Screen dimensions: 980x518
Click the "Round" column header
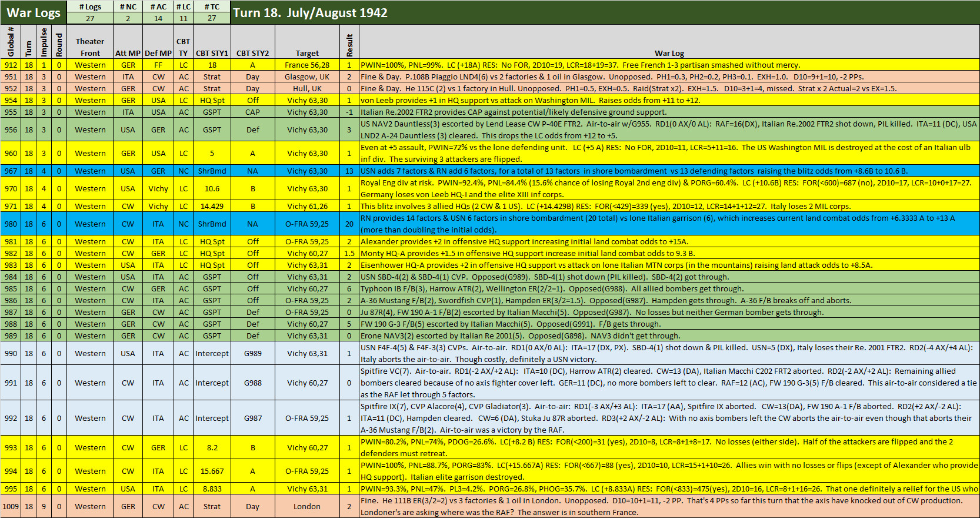59,41
